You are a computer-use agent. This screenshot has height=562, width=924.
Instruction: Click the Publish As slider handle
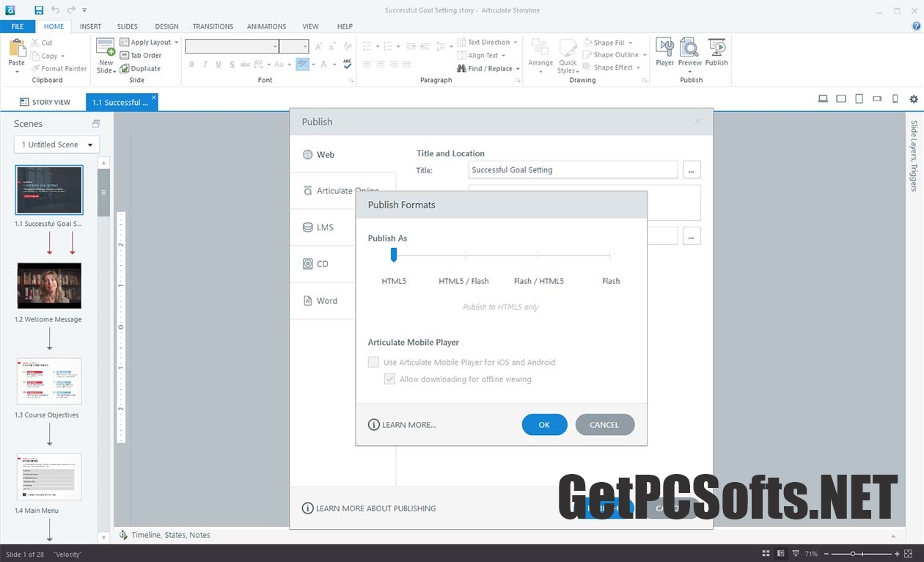pyautogui.click(x=394, y=255)
